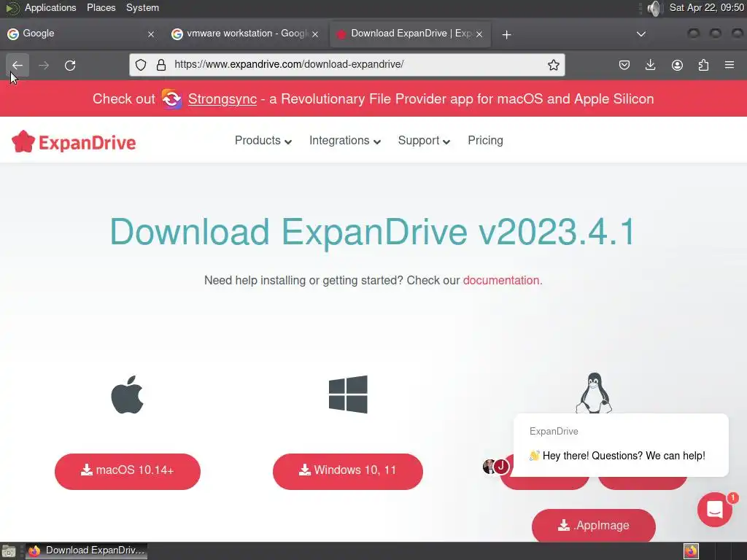747x560 pixels.
Task: Open the clock showing Sat Apr 22
Action: [x=706, y=7]
